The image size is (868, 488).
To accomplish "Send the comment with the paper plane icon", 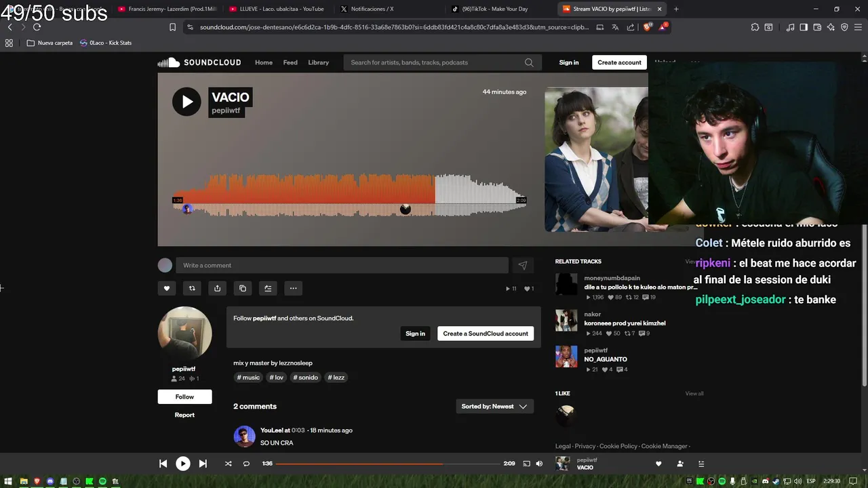I will pos(522,266).
